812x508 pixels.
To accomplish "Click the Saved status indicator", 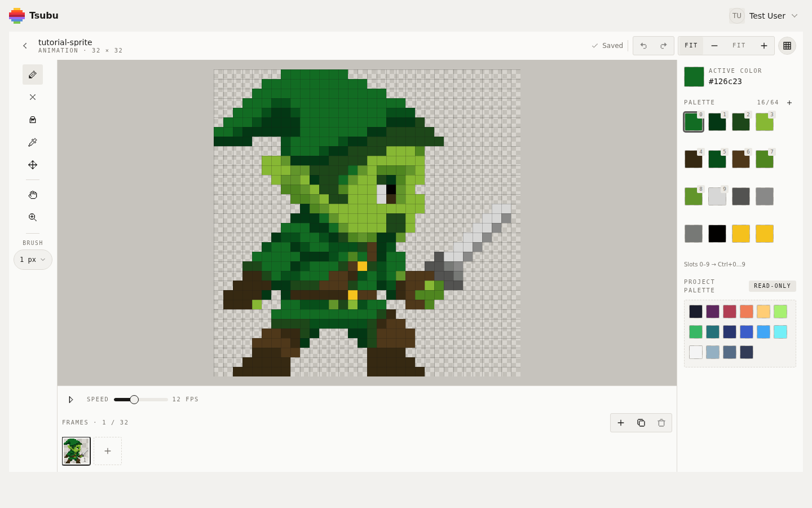I will click(x=607, y=46).
